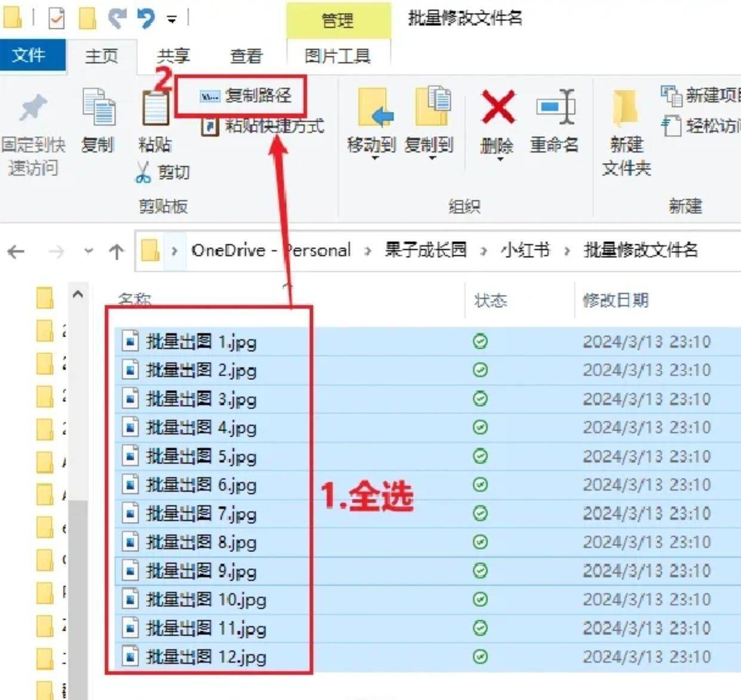Click the 复制路径 (Copy Path) icon

pos(209,95)
